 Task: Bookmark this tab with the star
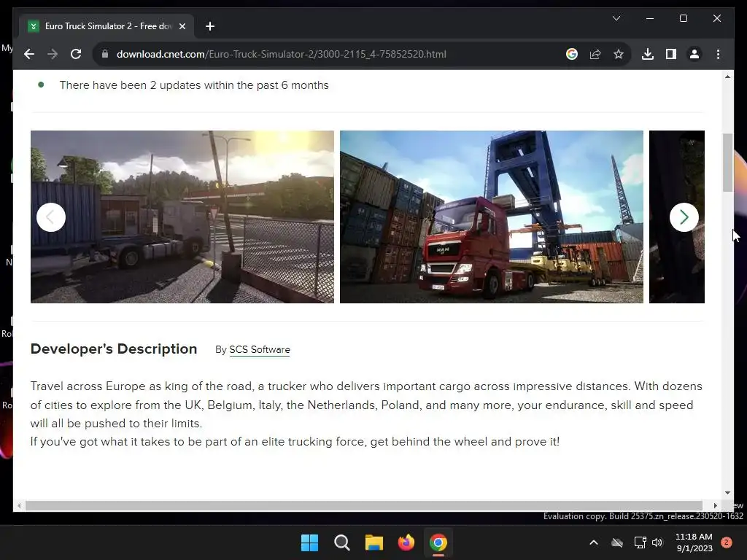[619, 54]
